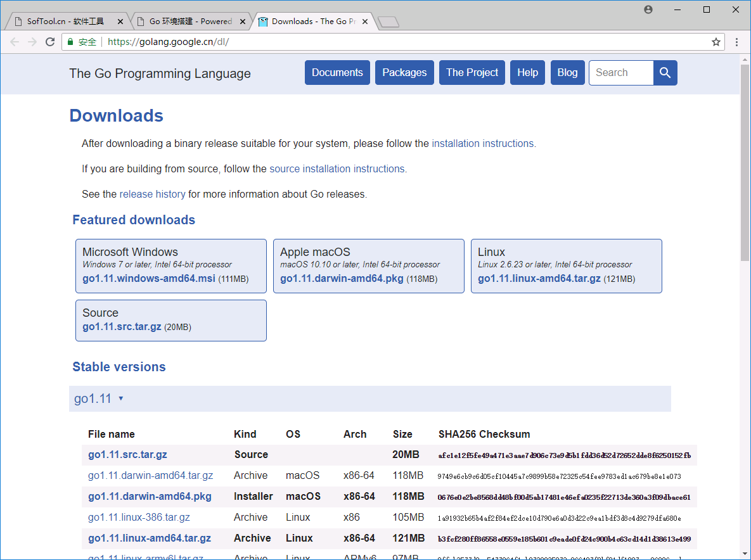Click the 105MB size cell
The height and width of the screenshot is (560, 751).
pos(408,518)
